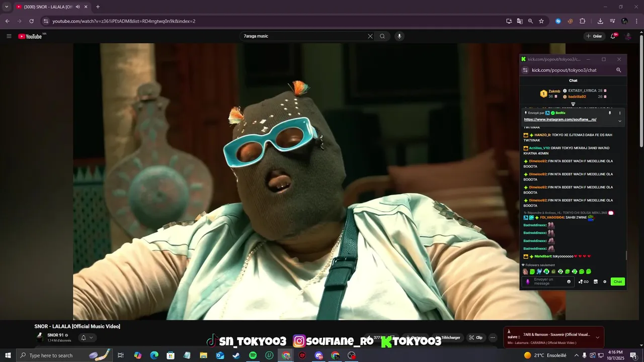The height and width of the screenshot is (362, 644).
Task: Click username Mahdibart in chat
Action: [x=543, y=256]
